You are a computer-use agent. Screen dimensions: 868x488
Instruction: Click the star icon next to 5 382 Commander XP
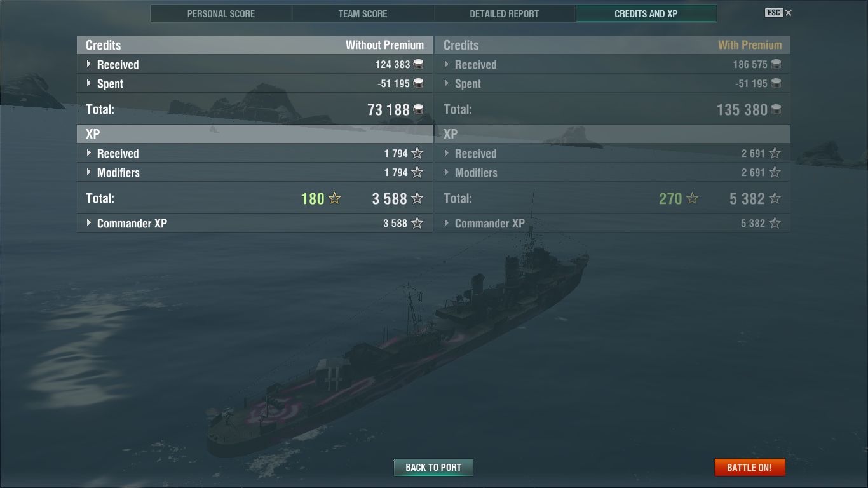775,223
